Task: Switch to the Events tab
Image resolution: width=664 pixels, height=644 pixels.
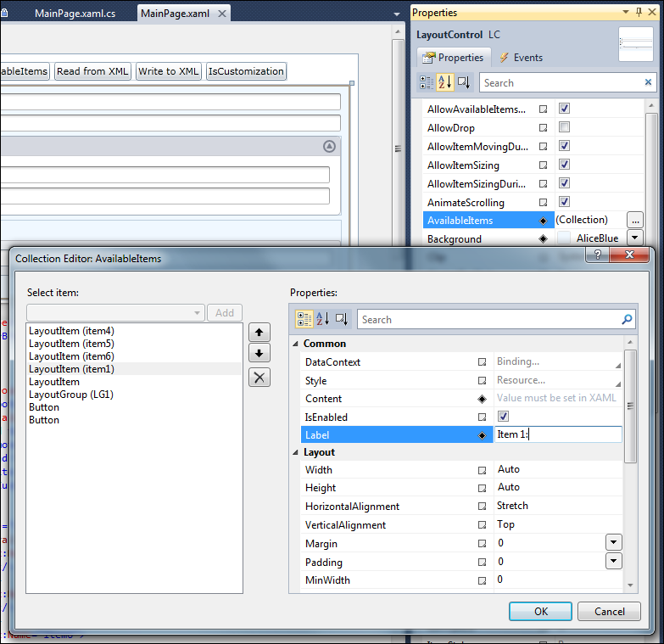Action: (x=522, y=58)
